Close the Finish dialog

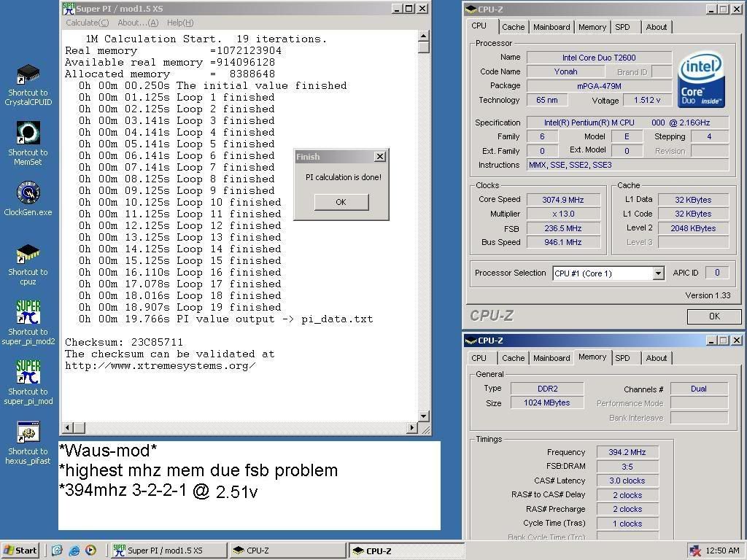tap(379, 157)
